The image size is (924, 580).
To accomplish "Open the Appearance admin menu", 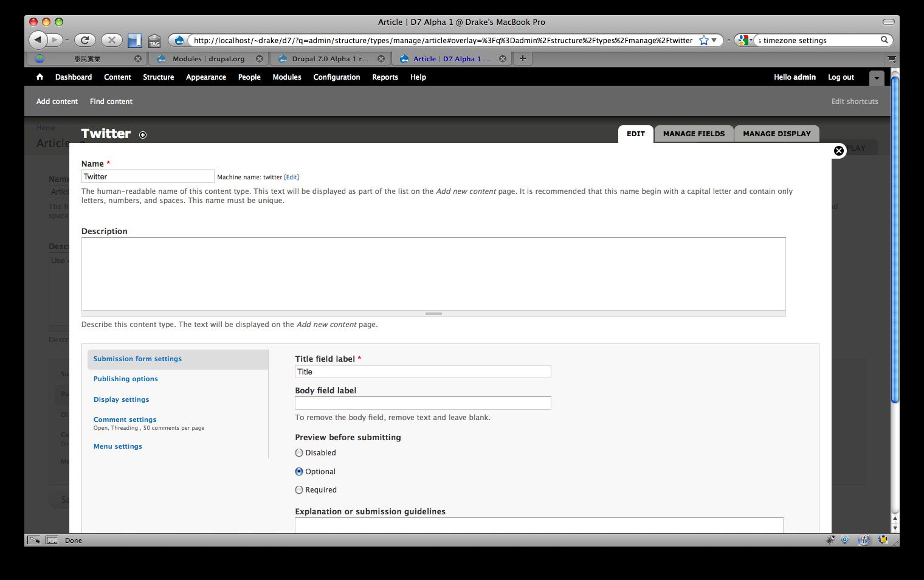I will tap(206, 77).
